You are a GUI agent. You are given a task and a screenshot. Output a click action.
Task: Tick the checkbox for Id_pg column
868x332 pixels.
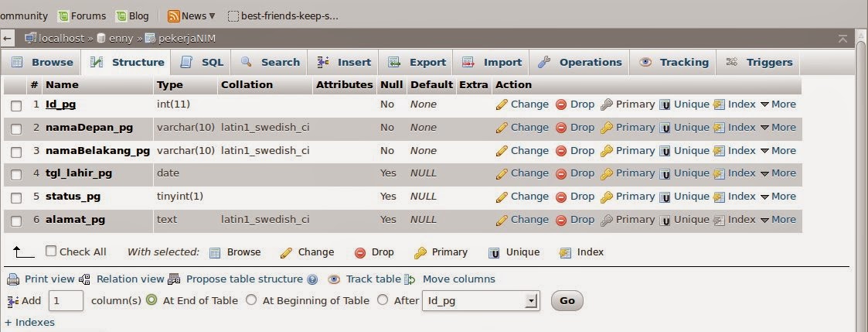(x=16, y=106)
